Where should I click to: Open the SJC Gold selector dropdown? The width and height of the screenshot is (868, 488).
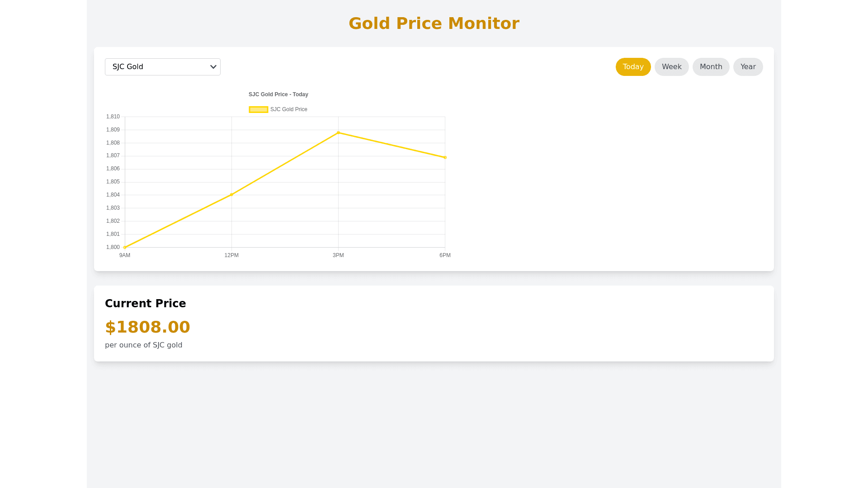[163, 67]
